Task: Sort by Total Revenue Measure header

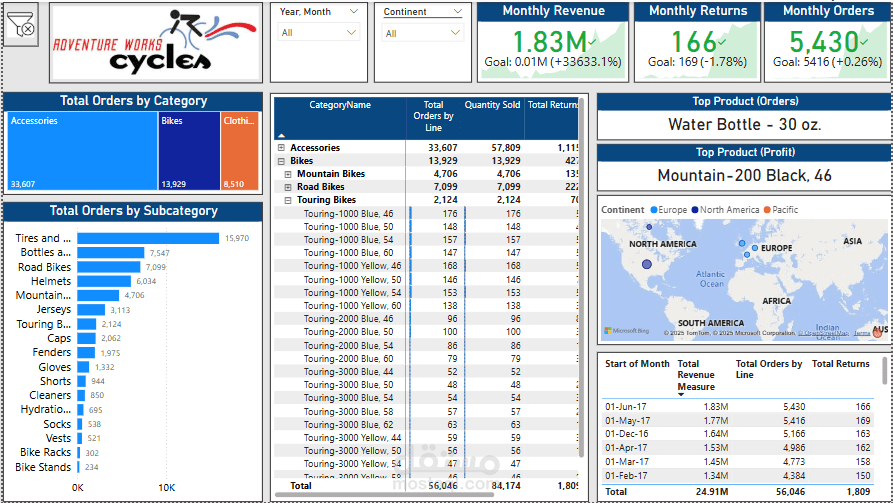Action: point(696,375)
